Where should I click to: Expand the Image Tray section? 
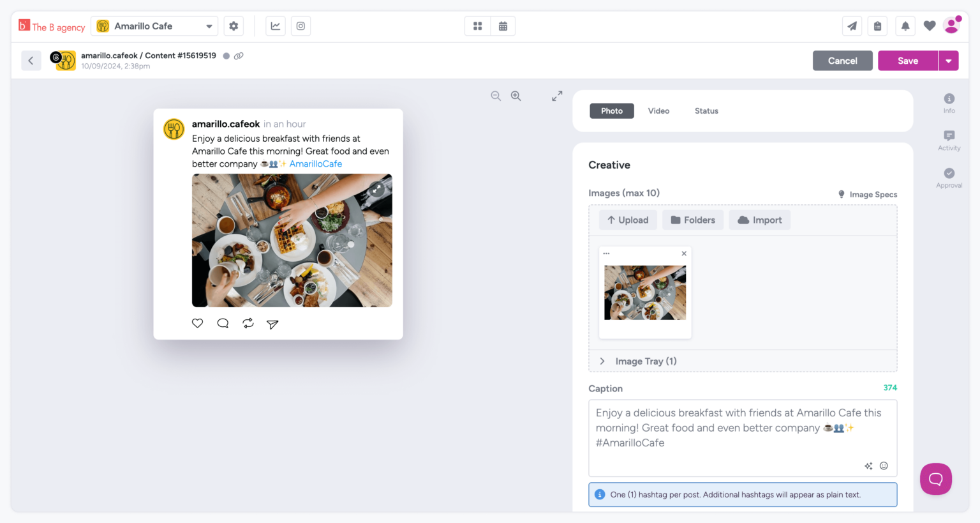point(602,361)
